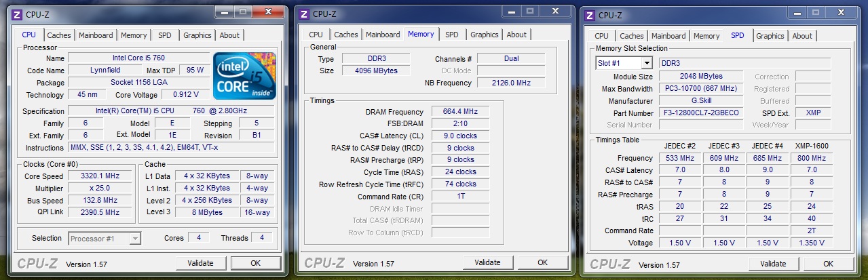Switch to Mainboard tab in middle window
The height and width of the screenshot is (280, 868).
click(383, 35)
